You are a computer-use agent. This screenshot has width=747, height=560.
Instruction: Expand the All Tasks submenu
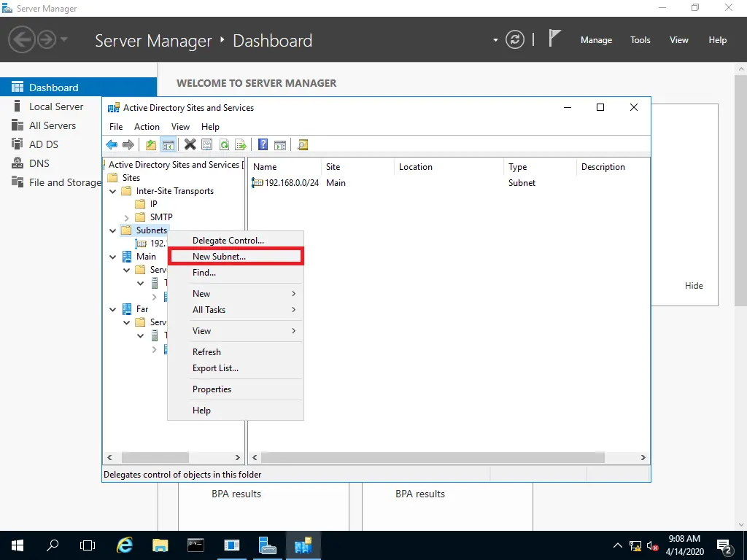pyautogui.click(x=236, y=309)
